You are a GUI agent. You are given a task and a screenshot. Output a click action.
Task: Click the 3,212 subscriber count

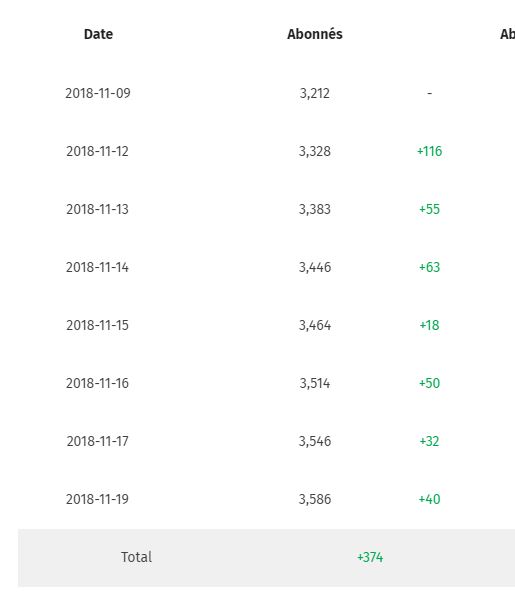tap(315, 94)
